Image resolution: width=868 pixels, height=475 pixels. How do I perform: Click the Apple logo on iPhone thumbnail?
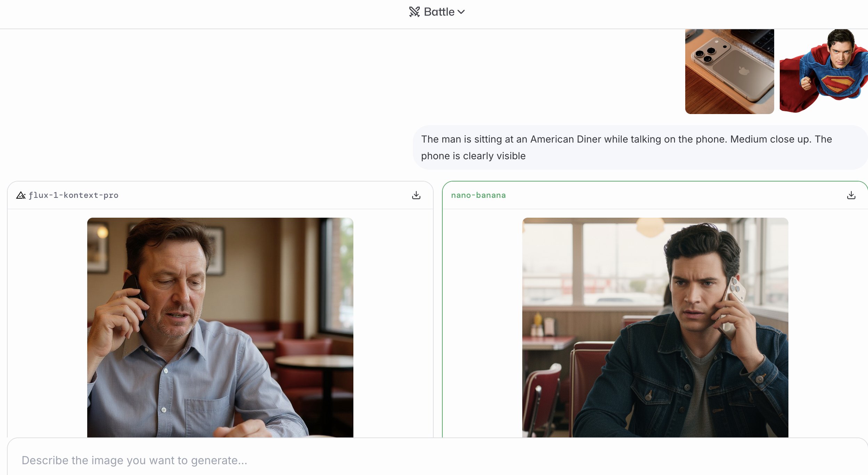coord(743,71)
